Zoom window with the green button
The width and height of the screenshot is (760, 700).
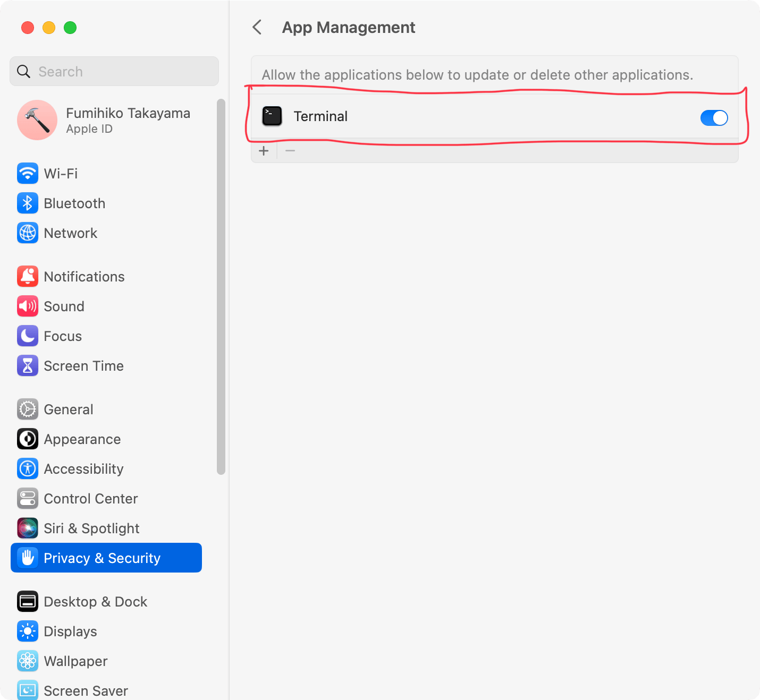click(70, 28)
